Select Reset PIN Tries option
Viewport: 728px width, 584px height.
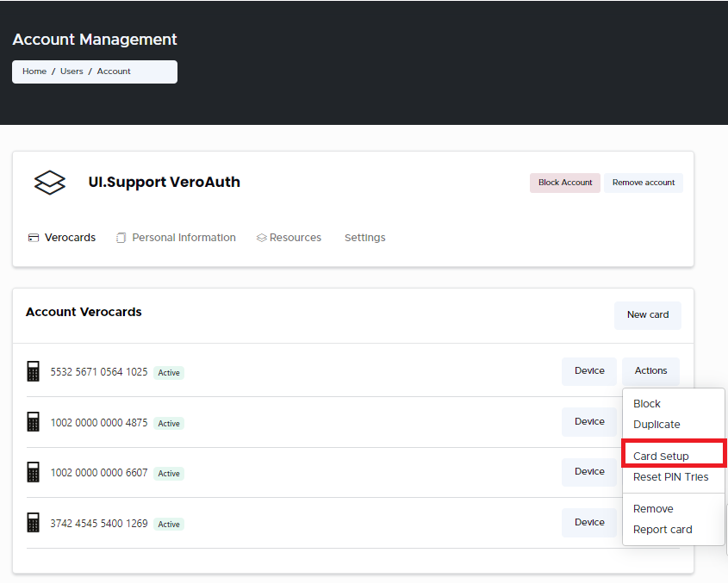(x=672, y=476)
